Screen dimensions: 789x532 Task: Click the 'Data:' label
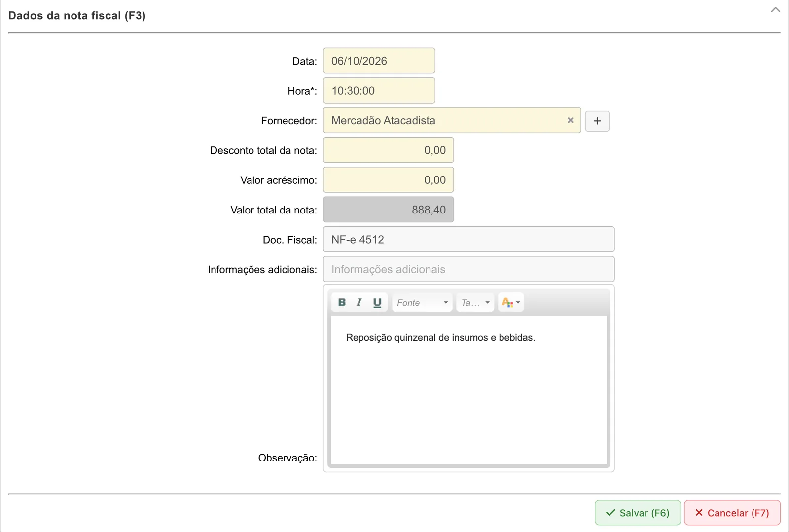pos(305,62)
